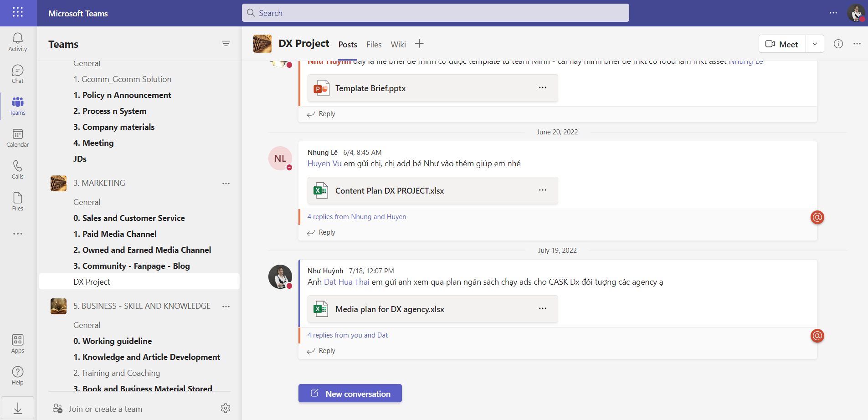Open the app launcher waffle icon

point(18,12)
